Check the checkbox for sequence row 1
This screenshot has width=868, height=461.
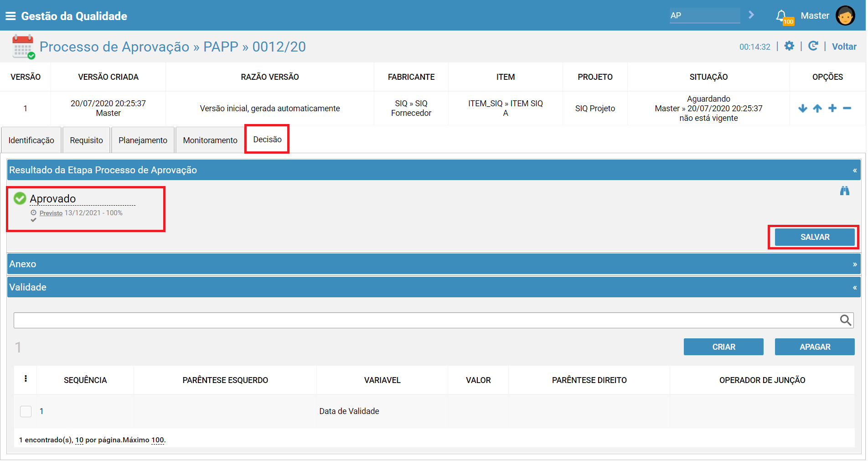click(26, 411)
